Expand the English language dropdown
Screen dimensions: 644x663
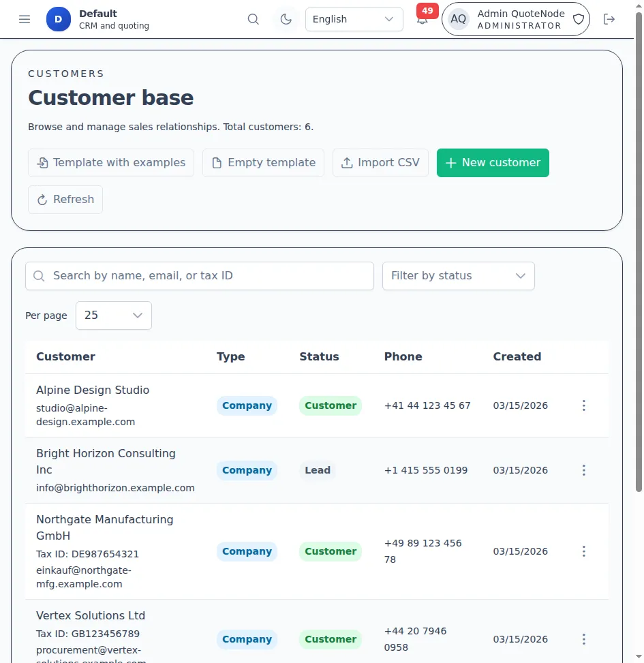point(354,19)
